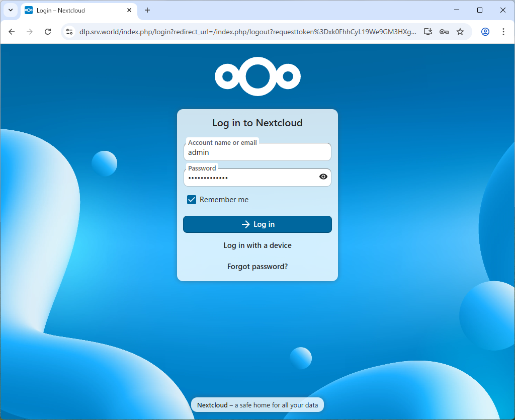Click the Log in to Nextcloud heading
This screenshot has height=420, width=515.
pyautogui.click(x=257, y=123)
